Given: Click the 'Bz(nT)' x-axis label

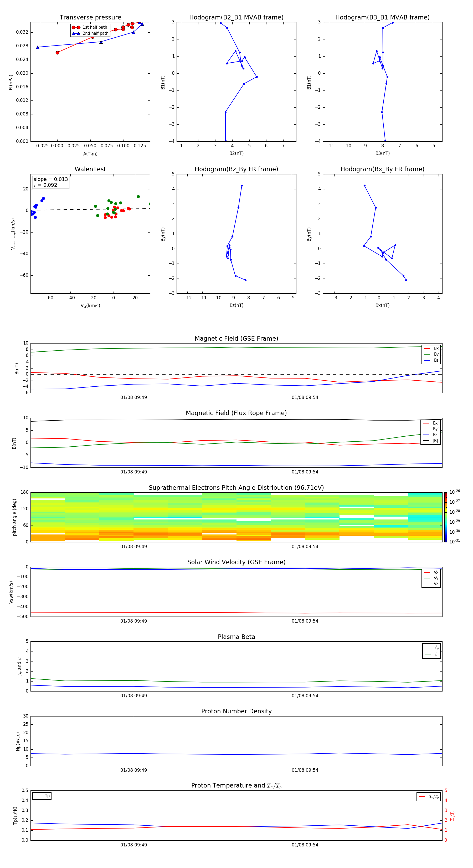Looking at the screenshot, I should 236,305.
